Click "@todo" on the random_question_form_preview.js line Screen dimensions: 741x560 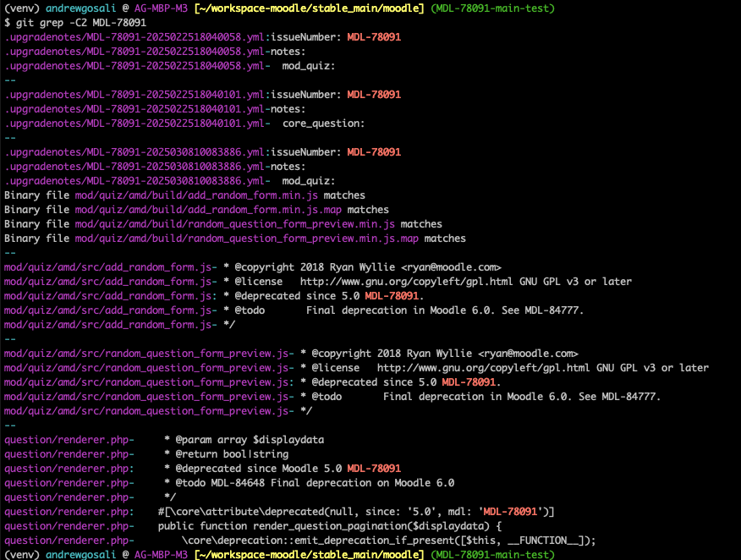[326, 397]
